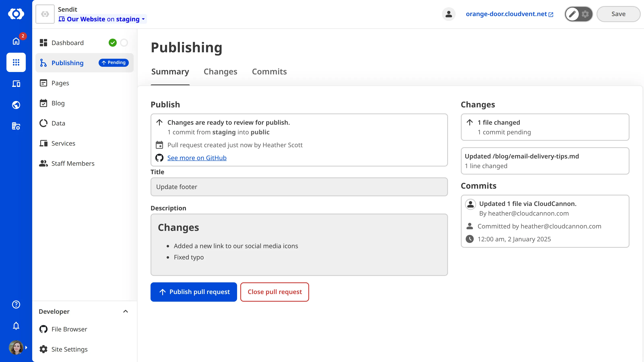Open Services in the sidebar
The width and height of the screenshot is (644, 362).
(85, 143)
